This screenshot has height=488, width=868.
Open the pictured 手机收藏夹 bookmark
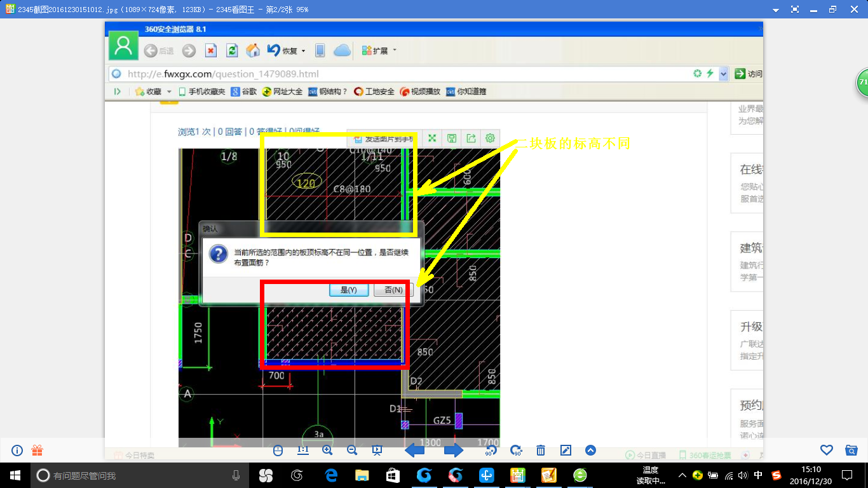202,91
